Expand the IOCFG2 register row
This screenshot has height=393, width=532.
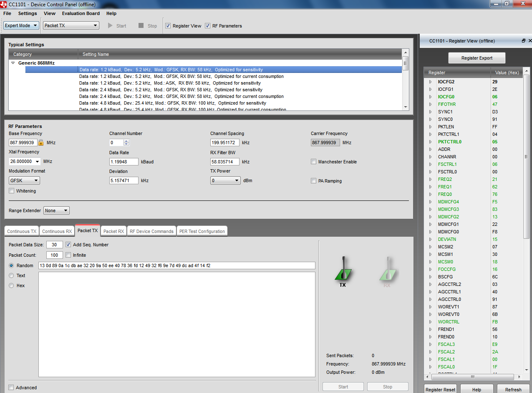click(x=430, y=82)
